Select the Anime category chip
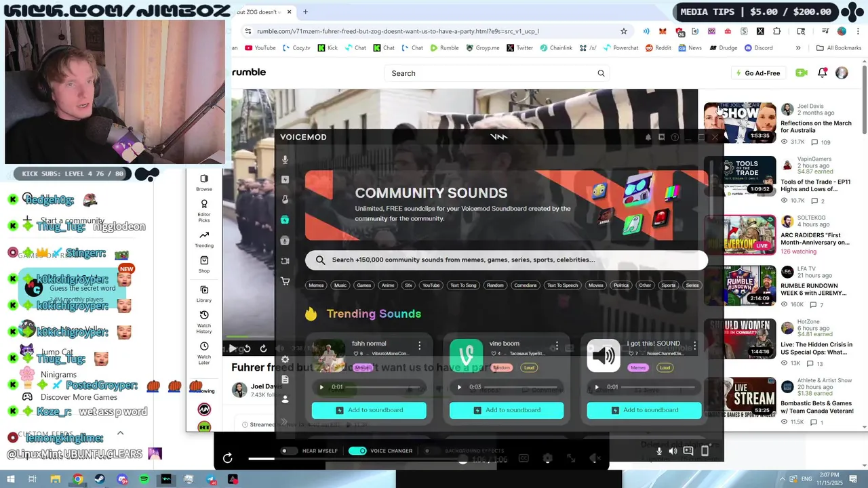The width and height of the screenshot is (868, 488). click(x=388, y=285)
